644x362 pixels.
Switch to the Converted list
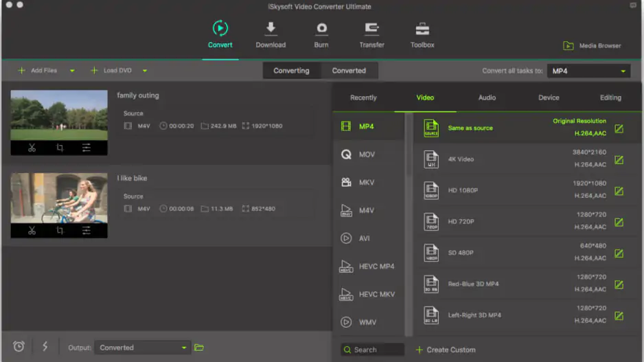349,71
